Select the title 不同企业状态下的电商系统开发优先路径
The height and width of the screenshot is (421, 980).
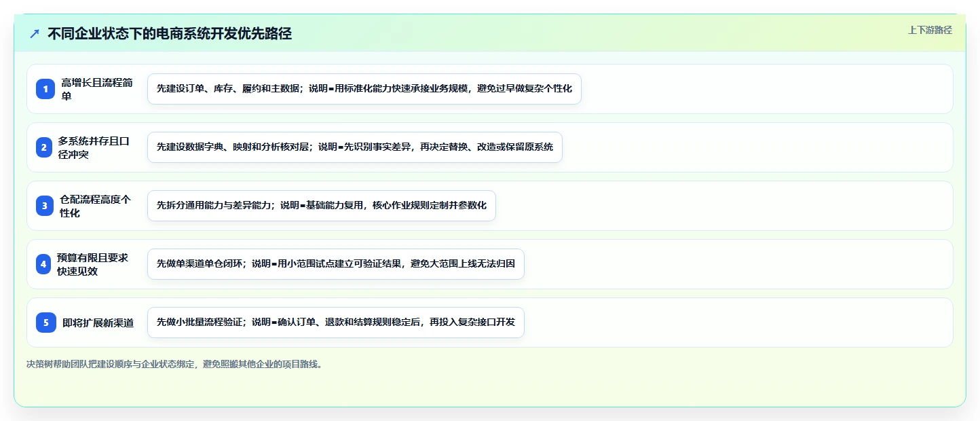pyautogui.click(x=170, y=33)
